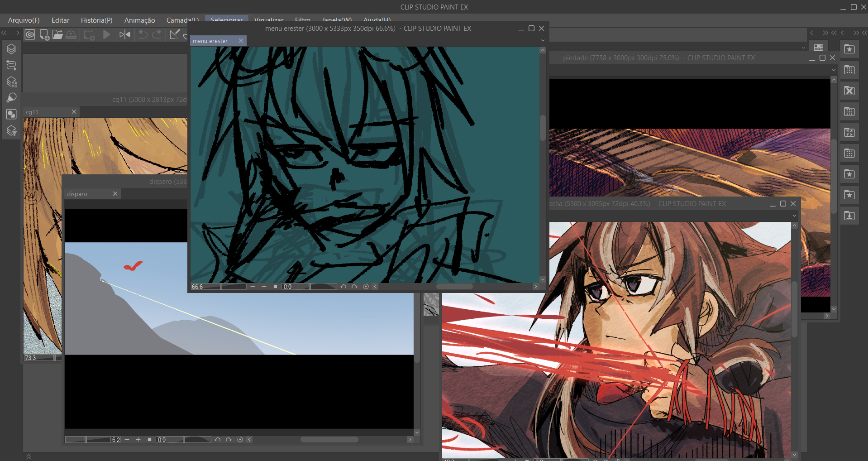
Task: Toggle fit-to-screen in menu erester window
Action: (275, 287)
